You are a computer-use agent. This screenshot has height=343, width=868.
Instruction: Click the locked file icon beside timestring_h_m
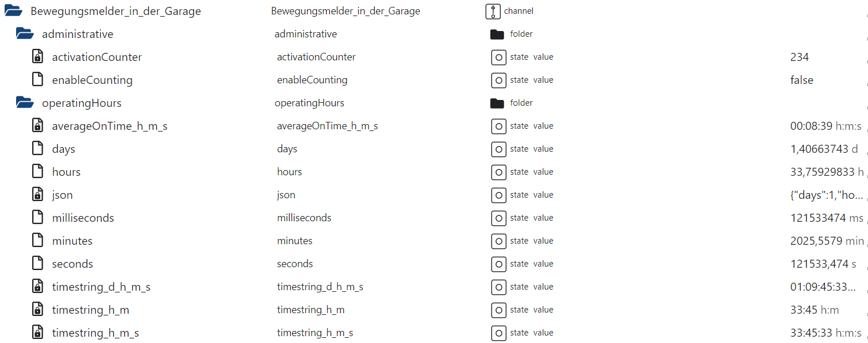click(x=37, y=310)
